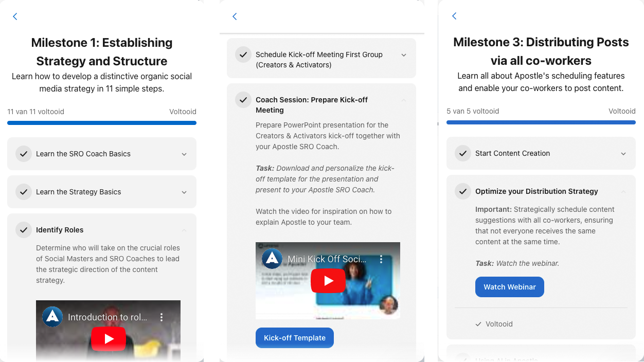The height and width of the screenshot is (362, 644).
Task: Toggle checkmark for Start Content Creation
Action: pyautogui.click(x=463, y=153)
